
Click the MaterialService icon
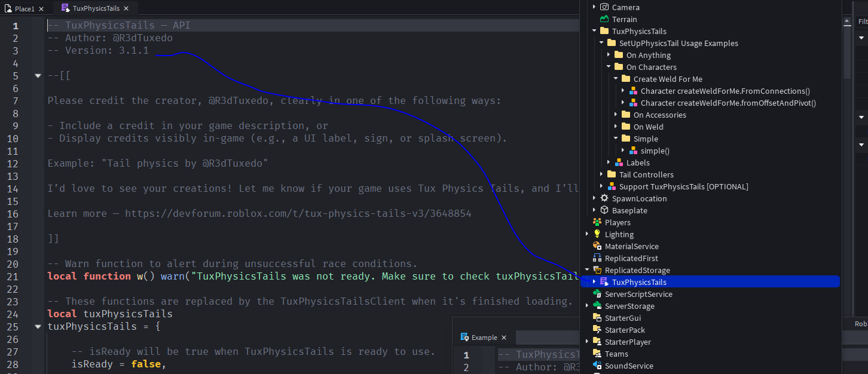tap(597, 246)
